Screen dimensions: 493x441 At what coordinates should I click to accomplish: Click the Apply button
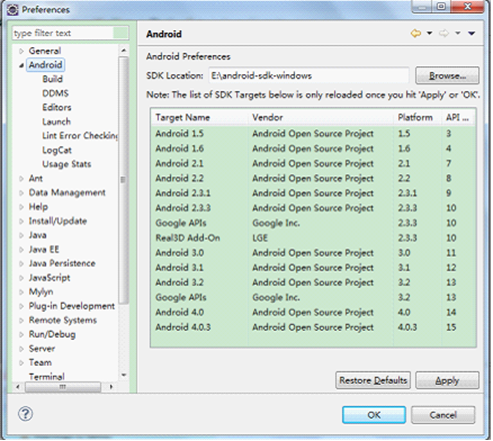pyautogui.click(x=447, y=380)
